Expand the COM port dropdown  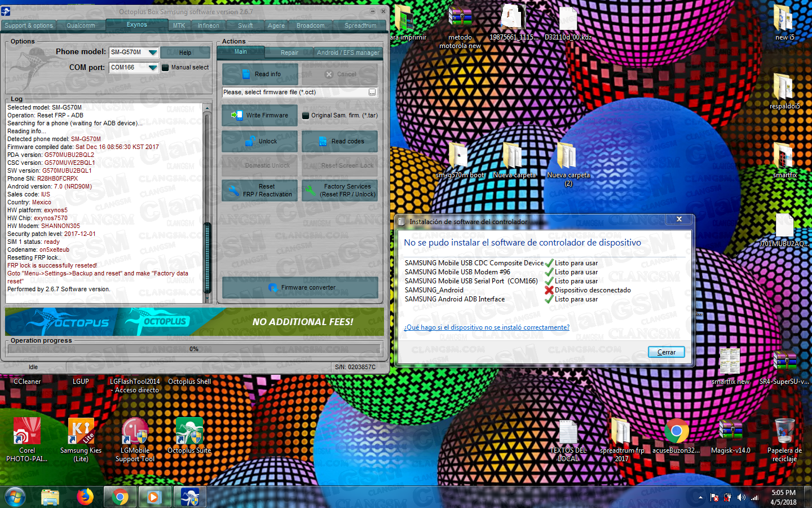pyautogui.click(x=152, y=67)
